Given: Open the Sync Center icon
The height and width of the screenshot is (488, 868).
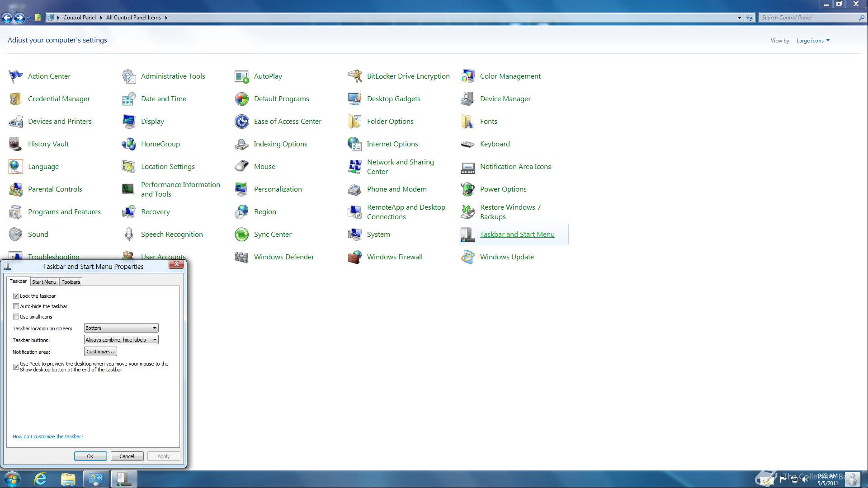Looking at the screenshot, I should coord(241,235).
